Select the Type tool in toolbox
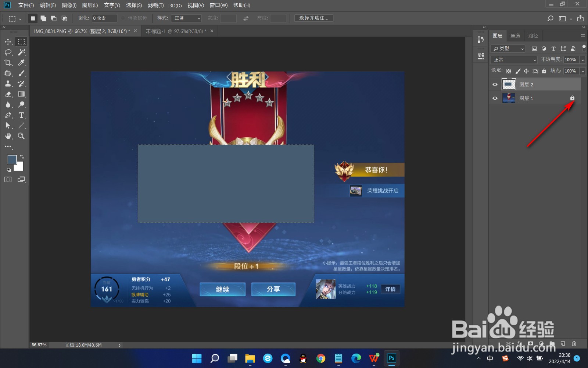The width and height of the screenshot is (588, 368). click(22, 115)
